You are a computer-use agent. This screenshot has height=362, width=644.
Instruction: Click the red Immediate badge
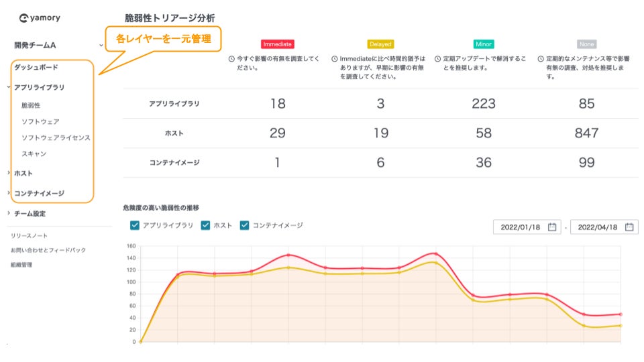[277, 44]
